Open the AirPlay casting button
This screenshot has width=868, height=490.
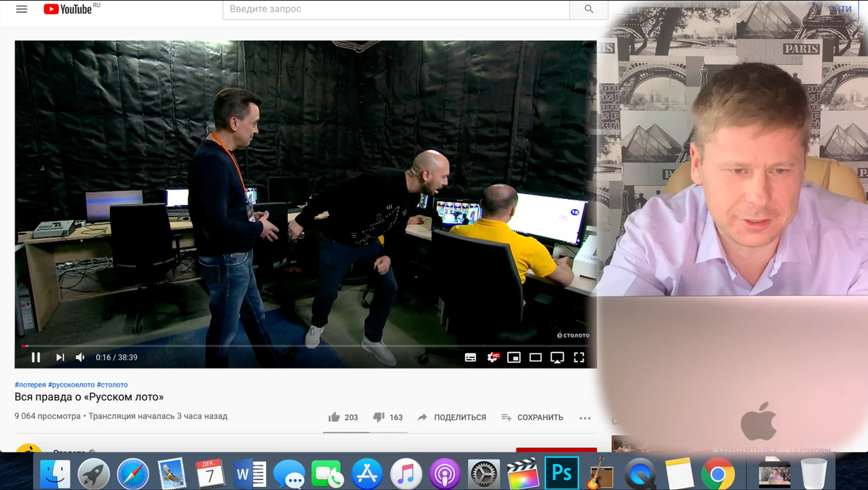[x=557, y=357]
